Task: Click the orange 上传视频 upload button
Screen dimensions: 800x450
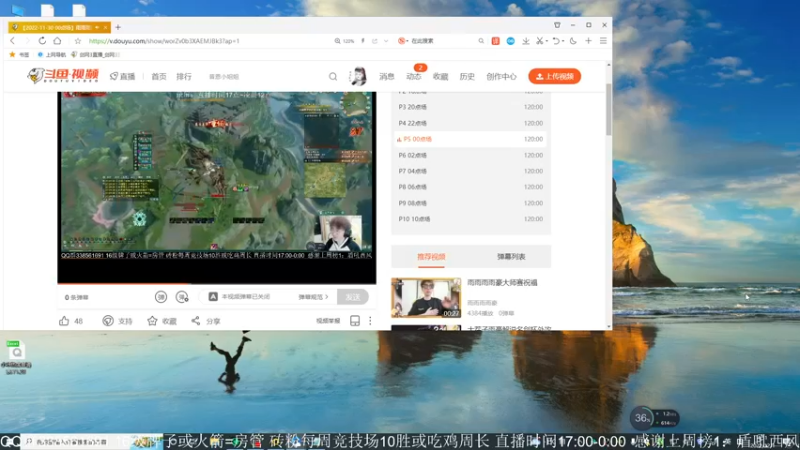Action: (x=555, y=76)
